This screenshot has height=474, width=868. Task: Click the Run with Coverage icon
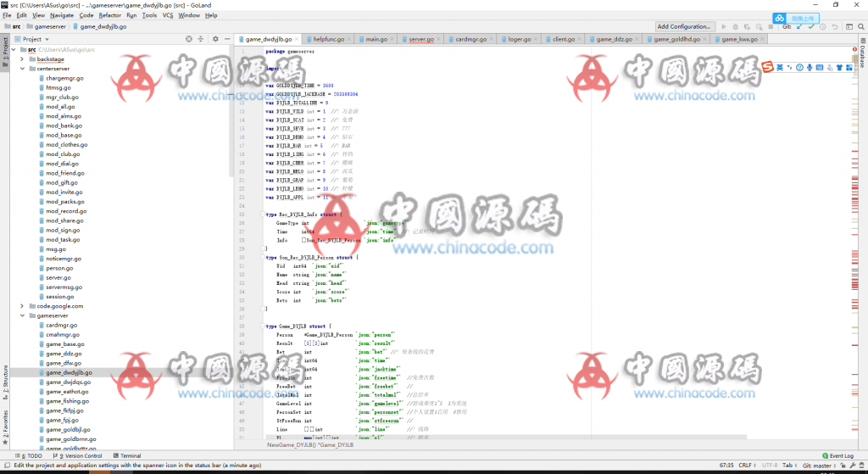(748, 26)
